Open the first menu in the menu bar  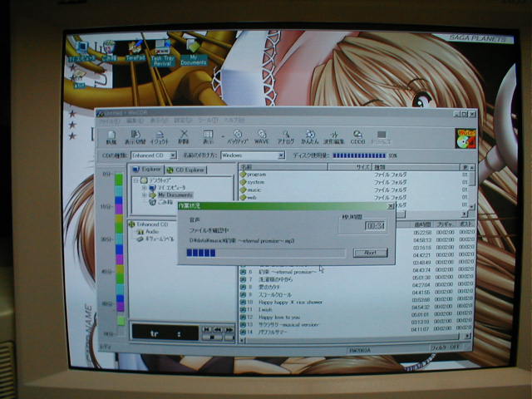[x=109, y=121]
